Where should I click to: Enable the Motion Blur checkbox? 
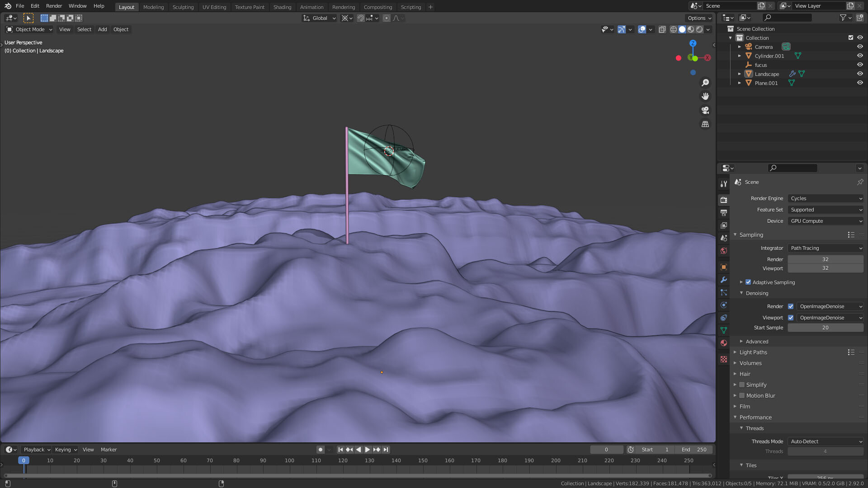742,395
